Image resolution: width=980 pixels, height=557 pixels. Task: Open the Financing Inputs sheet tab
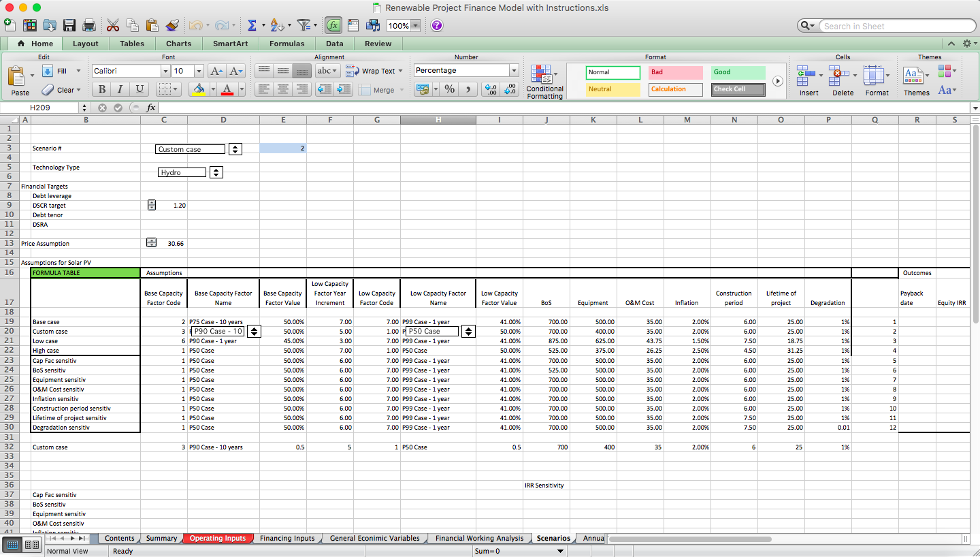click(x=287, y=538)
